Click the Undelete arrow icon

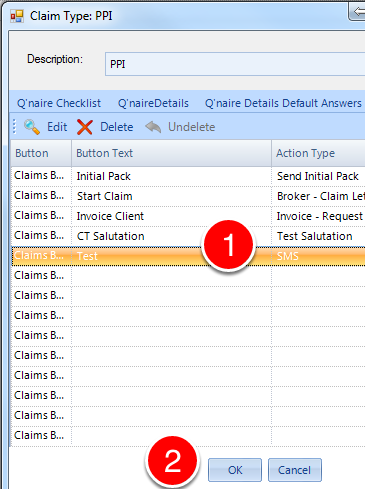click(x=153, y=127)
